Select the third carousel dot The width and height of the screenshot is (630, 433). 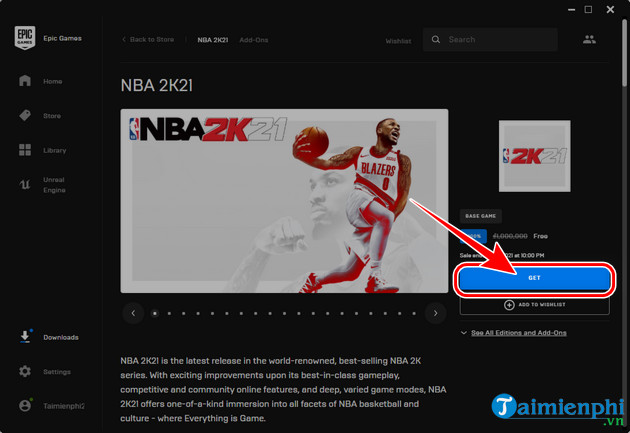pos(184,313)
